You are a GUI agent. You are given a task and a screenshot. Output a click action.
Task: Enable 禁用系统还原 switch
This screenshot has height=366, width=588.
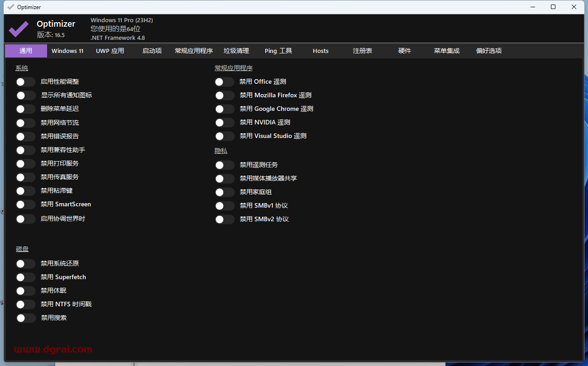pyautogui.click(x=25, y=264)
